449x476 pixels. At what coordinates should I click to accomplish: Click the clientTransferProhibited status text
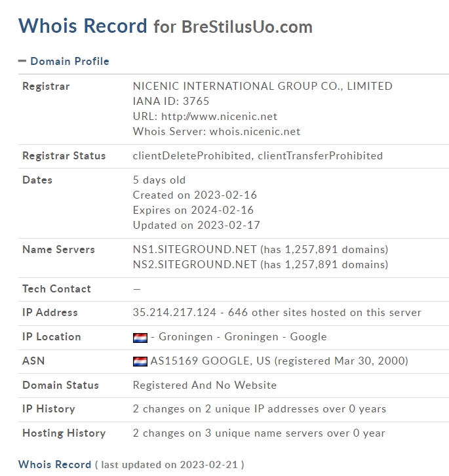321,156
